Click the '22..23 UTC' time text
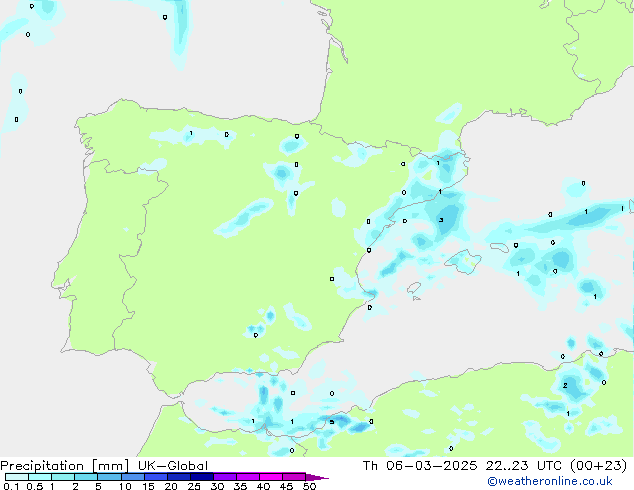 pyautogui.click(x=524, y=466)
